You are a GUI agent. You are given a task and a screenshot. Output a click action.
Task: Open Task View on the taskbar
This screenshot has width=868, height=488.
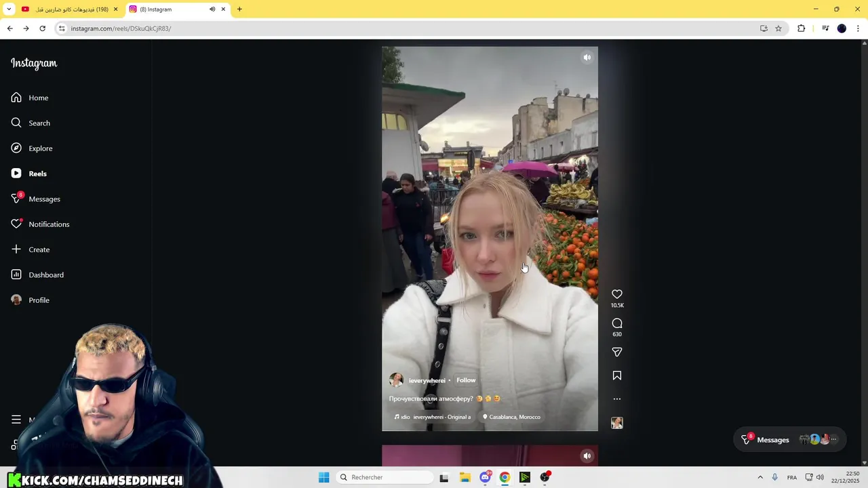coord(444,477)
